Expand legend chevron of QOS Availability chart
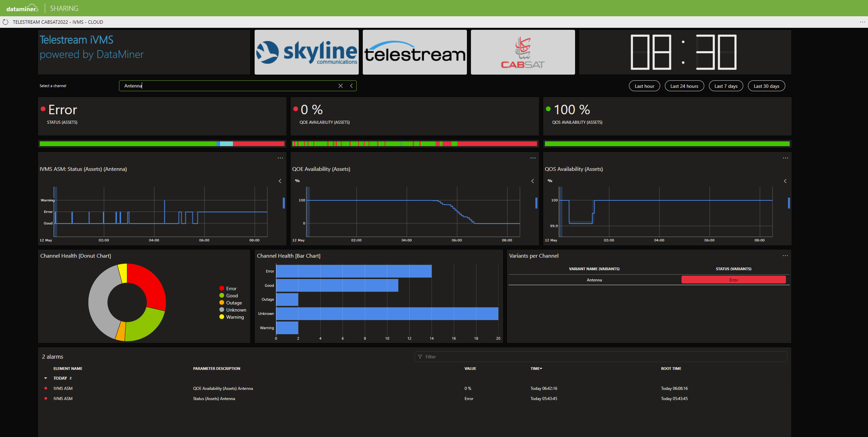 (785, 181)
